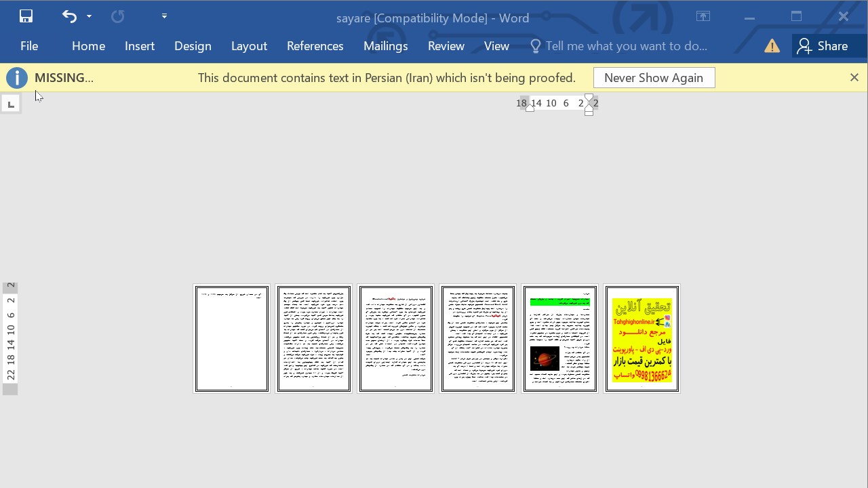Click the Save icon in the quick access toolbar
868x488 pixels.
[26, 16]
